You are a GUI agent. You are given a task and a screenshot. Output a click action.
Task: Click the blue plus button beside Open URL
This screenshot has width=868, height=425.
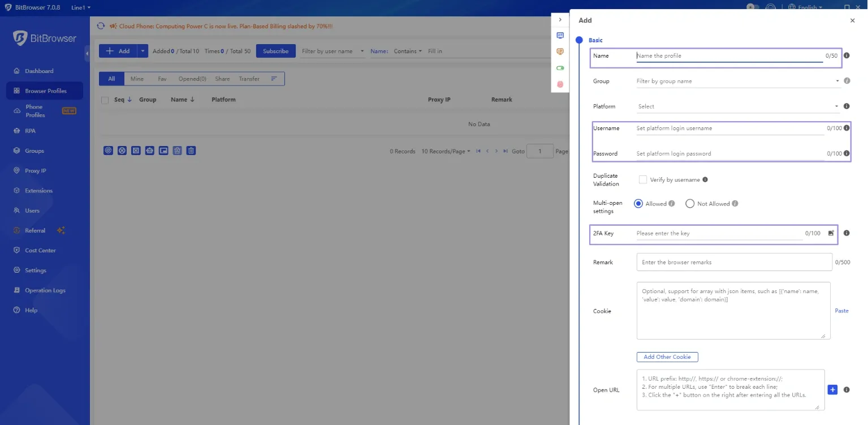click(832, 390)
